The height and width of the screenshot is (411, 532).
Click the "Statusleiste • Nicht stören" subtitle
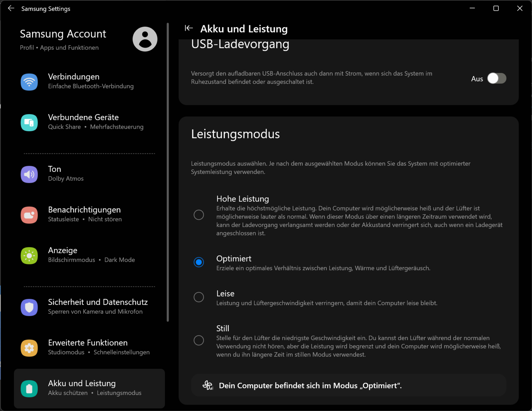click(x=85, y=219)
